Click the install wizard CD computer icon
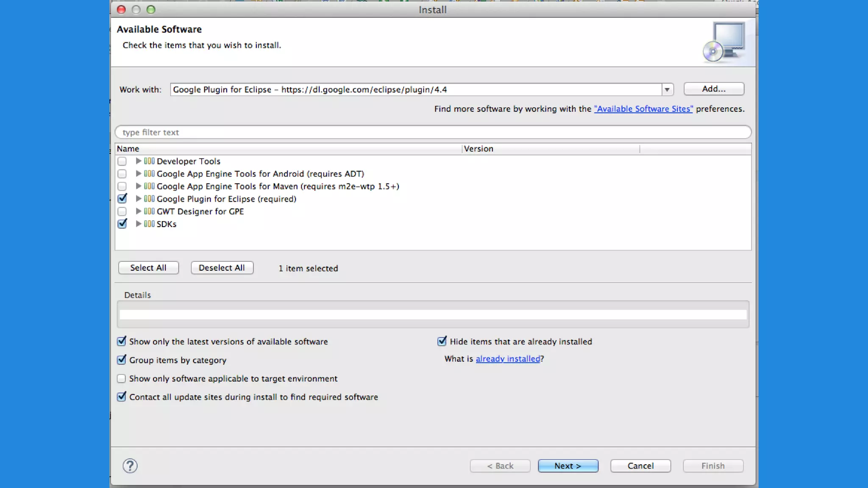 coord(724,42)
